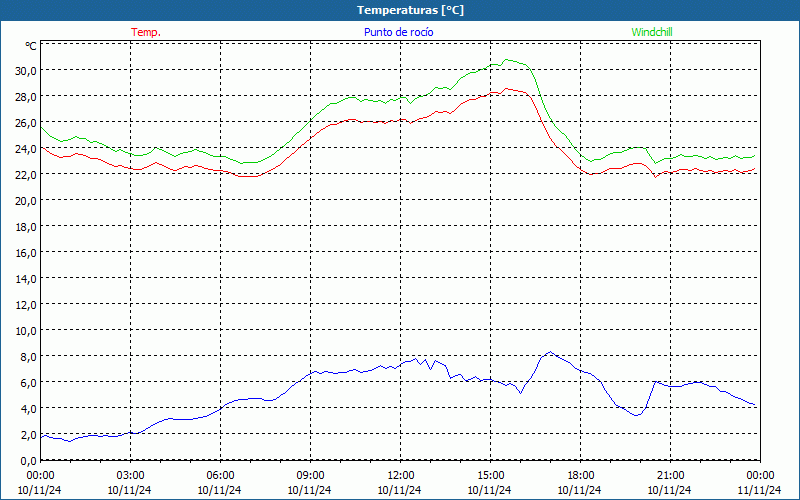This screenshot has height=500, width=800.
Task: Click the '12:00' time label
Action: [400, 476]
